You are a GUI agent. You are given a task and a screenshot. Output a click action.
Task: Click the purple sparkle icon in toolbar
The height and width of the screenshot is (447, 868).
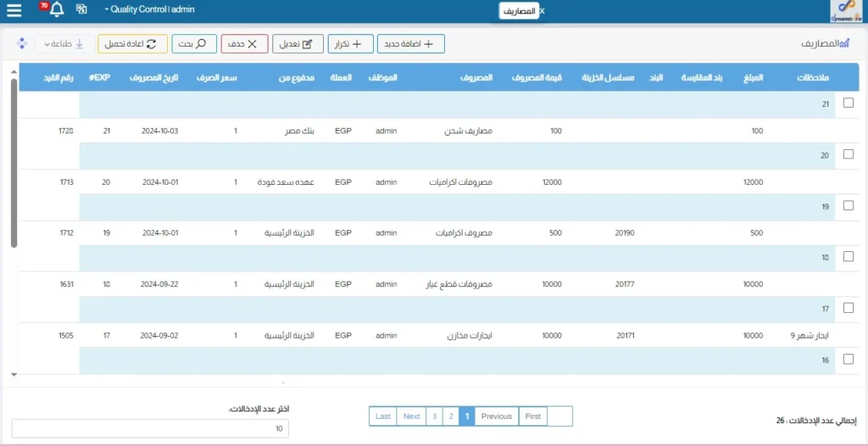tap(22, 43)
